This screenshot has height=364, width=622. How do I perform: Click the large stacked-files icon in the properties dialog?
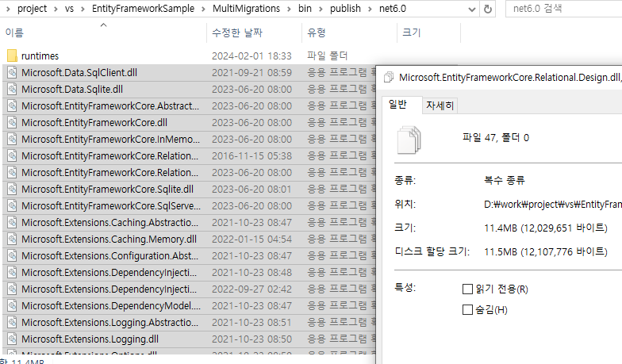pos(409,140)
